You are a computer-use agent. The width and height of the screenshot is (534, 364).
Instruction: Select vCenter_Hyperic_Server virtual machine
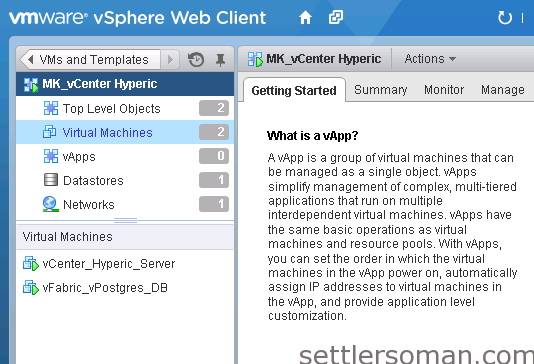point(125,264)
